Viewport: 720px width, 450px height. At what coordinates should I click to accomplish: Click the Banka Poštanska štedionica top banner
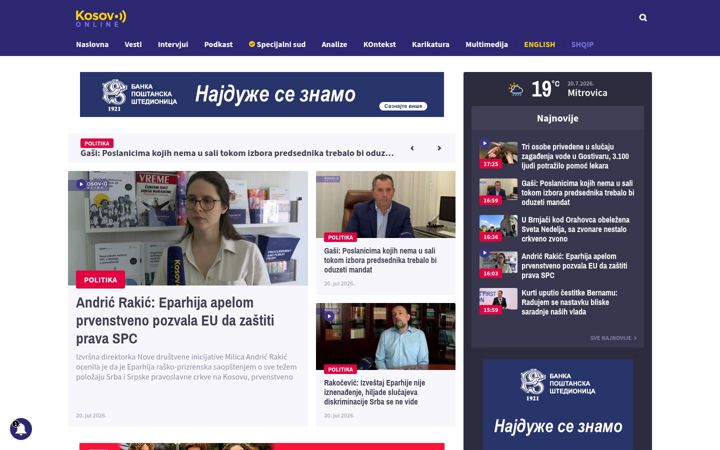262,94
